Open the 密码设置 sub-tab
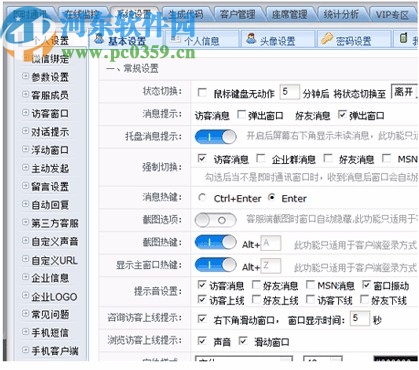This screenshot has width=419, height=370. [x=354, y=41]
